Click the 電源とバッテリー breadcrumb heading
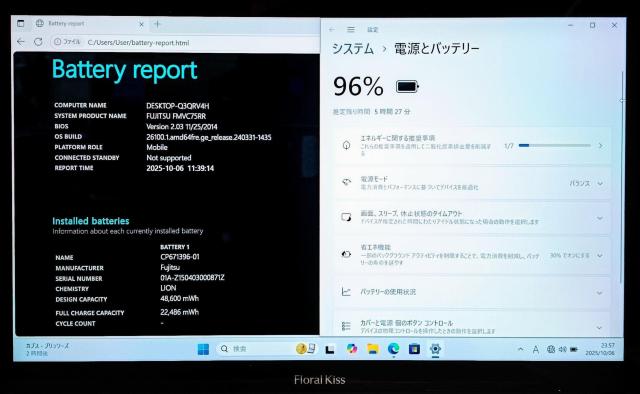This screenshot has height=394, width=640. (x=436, y=49)
